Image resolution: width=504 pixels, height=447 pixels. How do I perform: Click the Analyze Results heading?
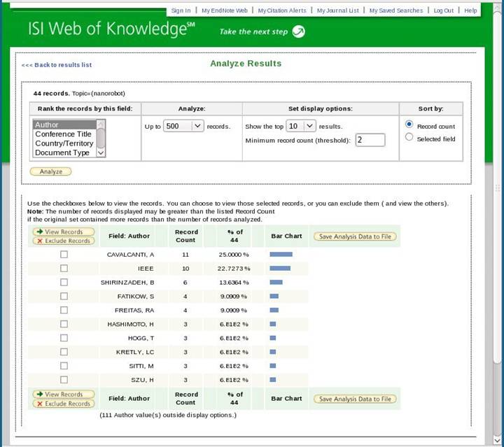tap(246, 64)
